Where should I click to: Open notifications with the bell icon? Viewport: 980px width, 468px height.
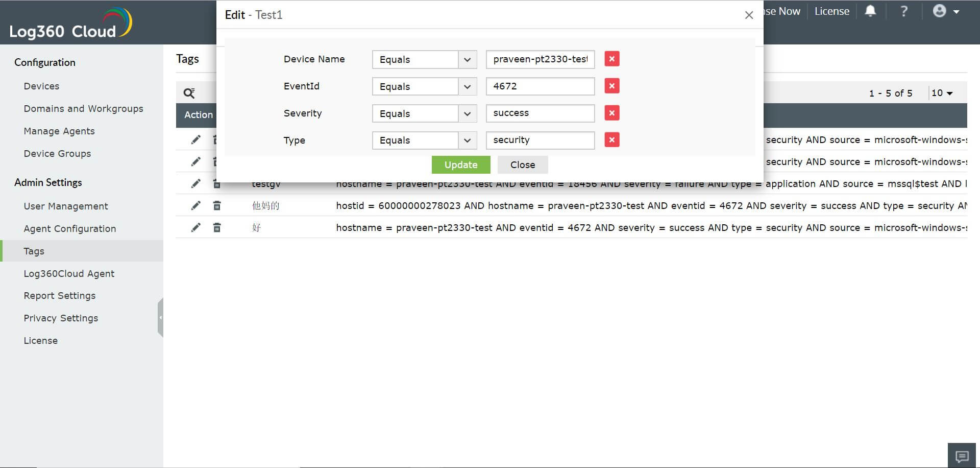click(870, 11)
